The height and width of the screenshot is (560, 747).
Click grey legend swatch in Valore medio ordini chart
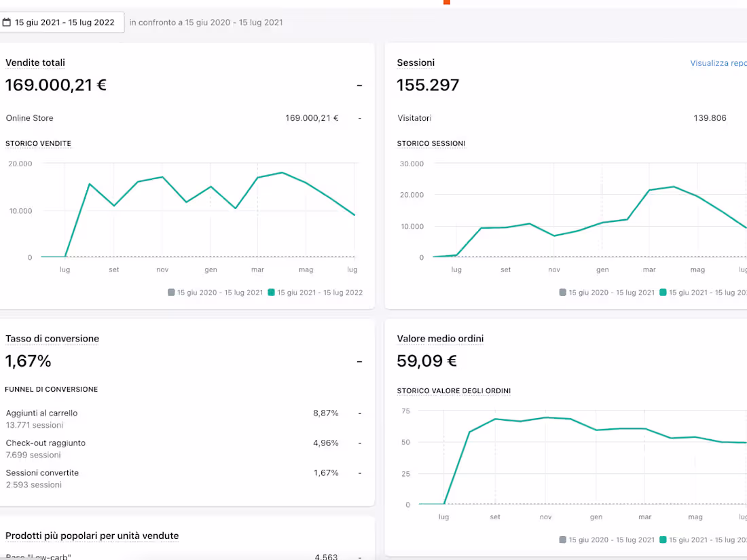tap(563, 540)
